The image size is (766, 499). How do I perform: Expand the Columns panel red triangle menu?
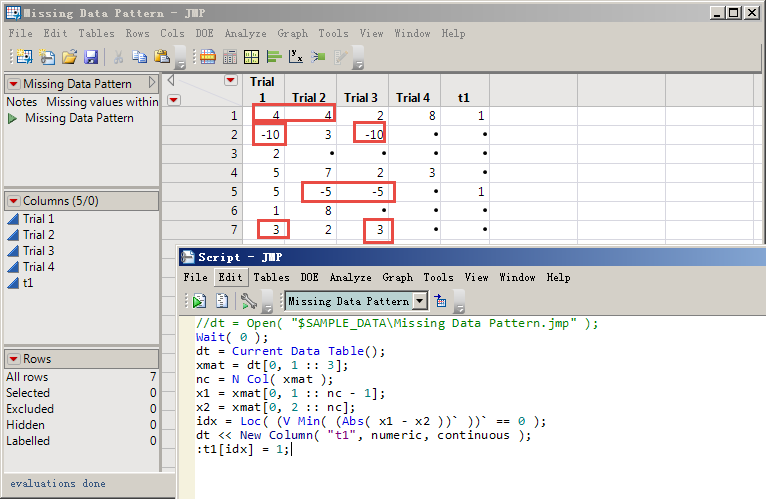click(13, 201)
